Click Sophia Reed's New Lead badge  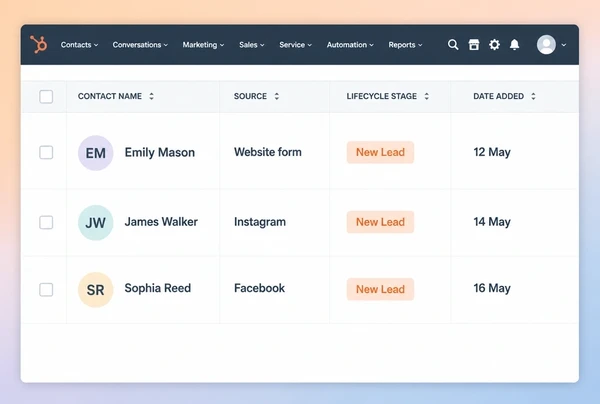tap(380, 289)
